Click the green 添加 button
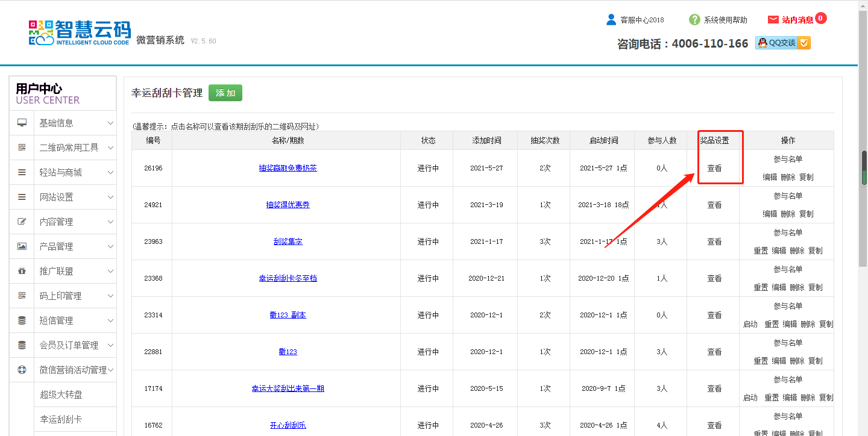Viewport: 868px width, 436px height. (x=225, y=93)
